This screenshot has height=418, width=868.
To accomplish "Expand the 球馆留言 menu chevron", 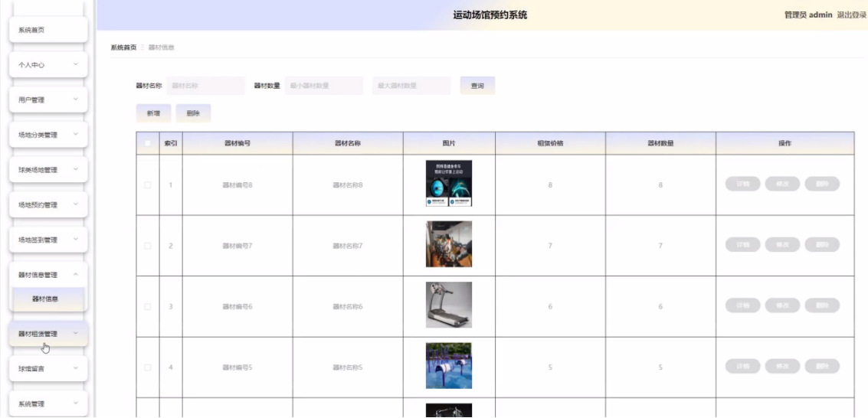I will pos(76,368).
